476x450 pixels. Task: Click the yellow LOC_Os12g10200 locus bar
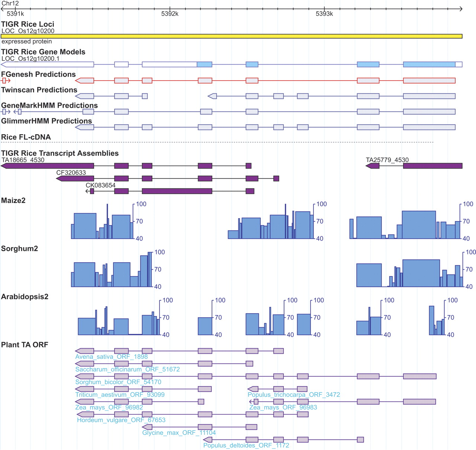click(232, 36)
